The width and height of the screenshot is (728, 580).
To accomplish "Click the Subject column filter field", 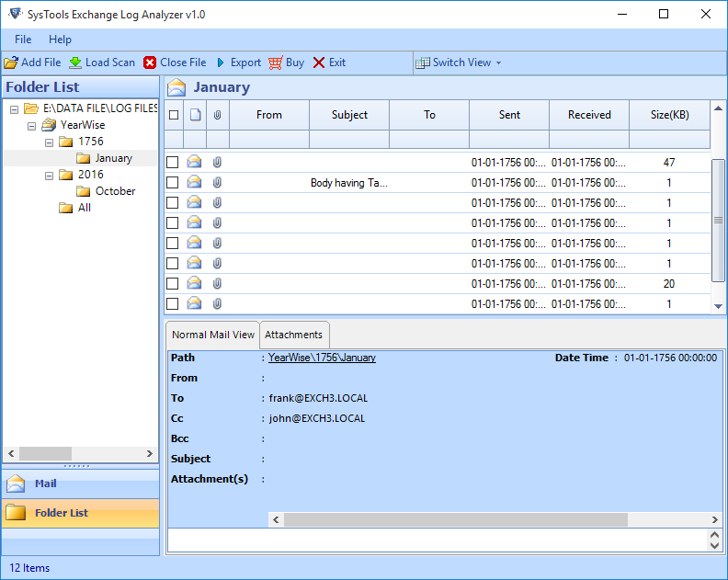I will tap(349, 140).
